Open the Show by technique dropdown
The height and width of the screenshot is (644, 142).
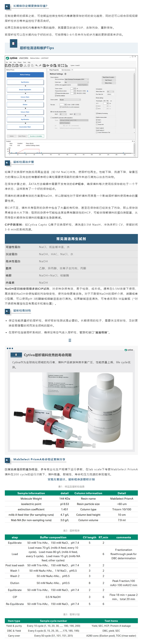click(x=77, y=79)
